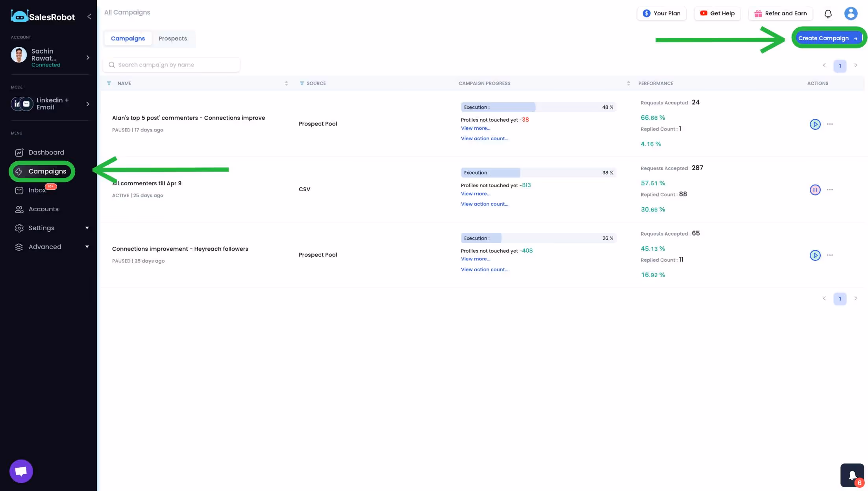The image size is (868, 491).
Task: Open the profile avatar menu
Action: point(851,13)
